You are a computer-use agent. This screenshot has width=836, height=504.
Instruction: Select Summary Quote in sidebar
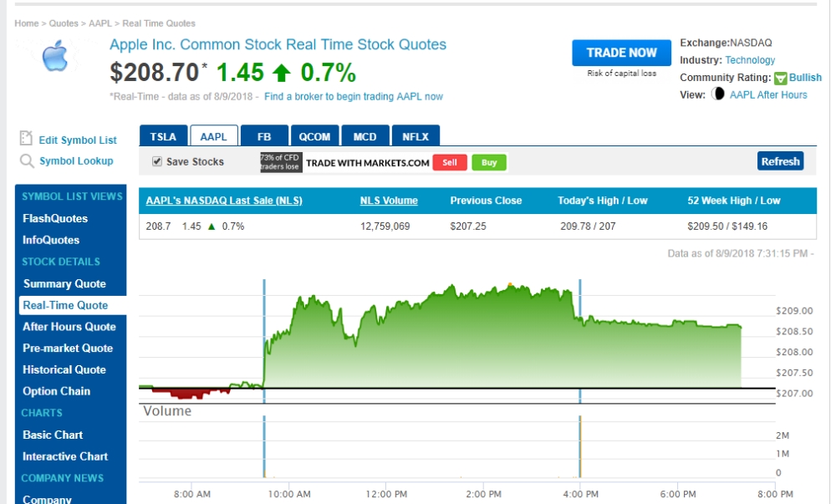64,284
